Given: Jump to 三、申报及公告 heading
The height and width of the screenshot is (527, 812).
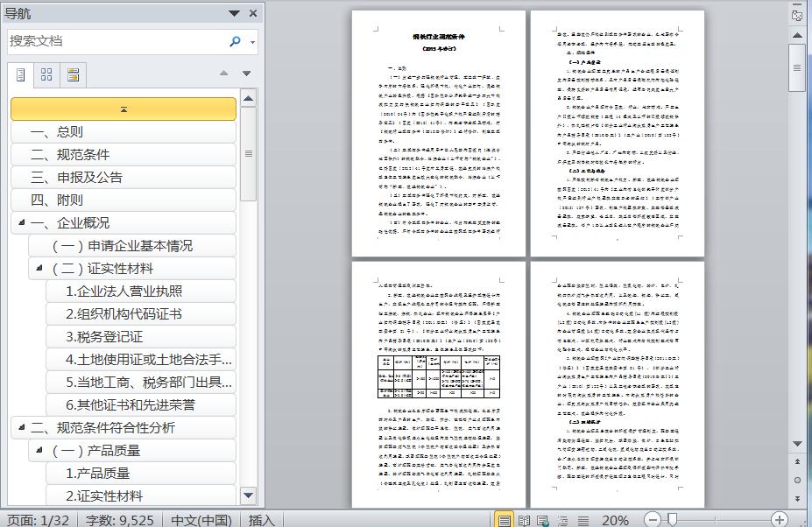Looking at the screenshot, I should 77,178.
